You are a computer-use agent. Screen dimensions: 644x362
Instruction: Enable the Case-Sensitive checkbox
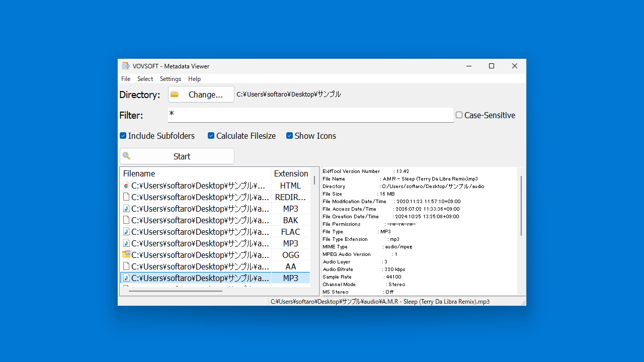459,115
